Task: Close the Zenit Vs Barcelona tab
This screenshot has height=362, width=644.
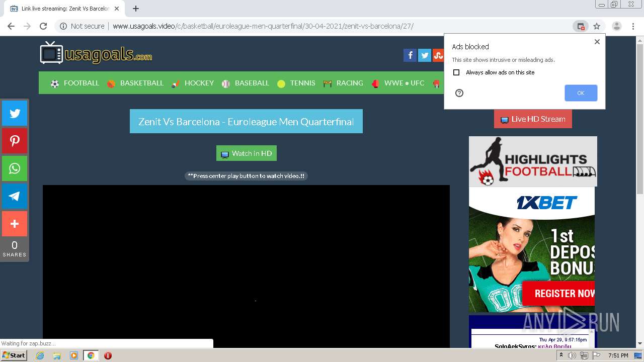Action: tap(116, 9)
